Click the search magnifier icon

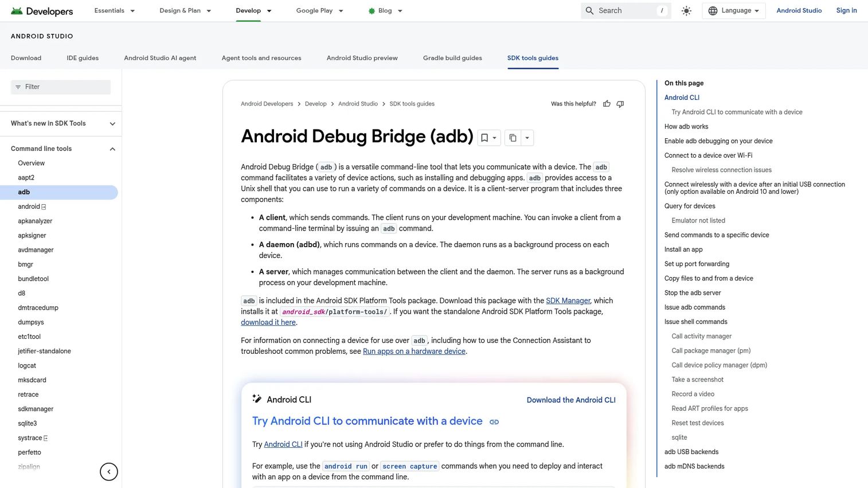point(589,11)
